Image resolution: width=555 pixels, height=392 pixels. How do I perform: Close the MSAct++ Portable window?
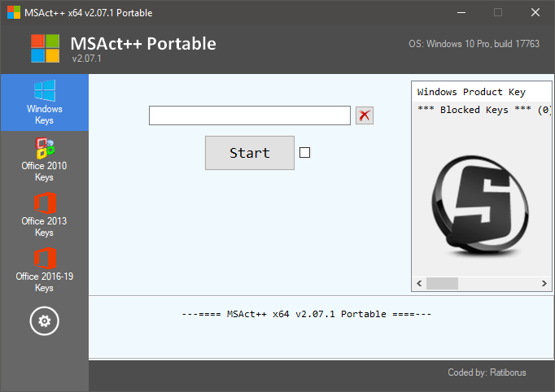535,13
